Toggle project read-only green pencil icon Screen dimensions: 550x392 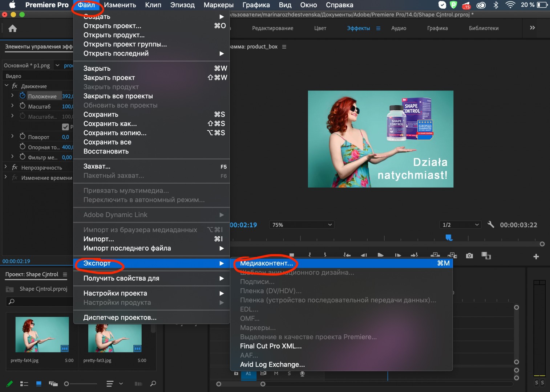click(x=10, y=384)
